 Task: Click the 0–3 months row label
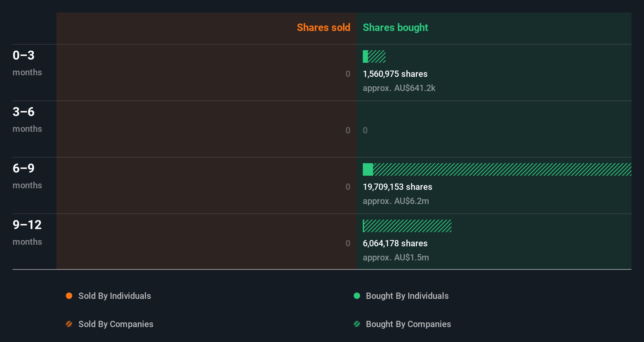[27, 63]
